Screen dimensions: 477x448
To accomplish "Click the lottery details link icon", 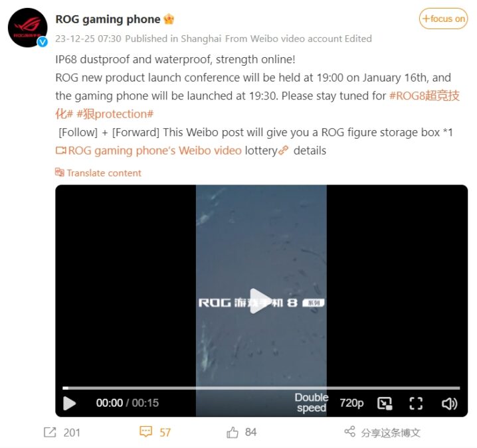I will (x=283, y=150).
